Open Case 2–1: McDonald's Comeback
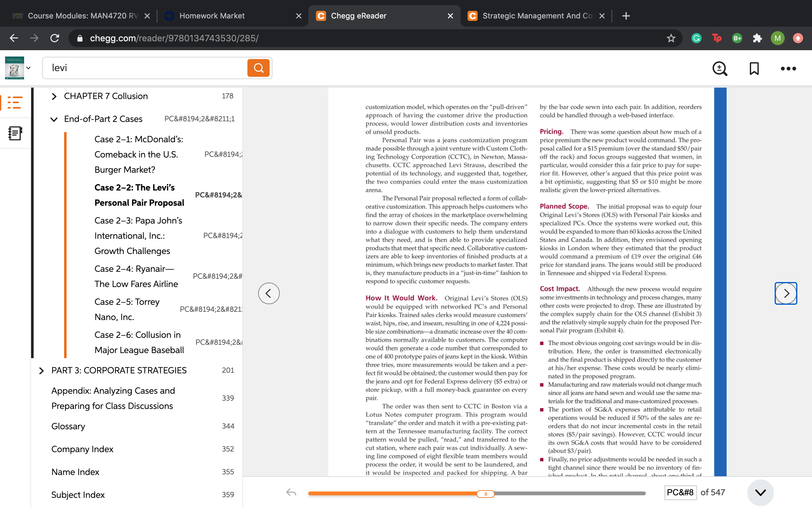Image resolution: width=812 pixels, height=508 pixels. [139, 155]
